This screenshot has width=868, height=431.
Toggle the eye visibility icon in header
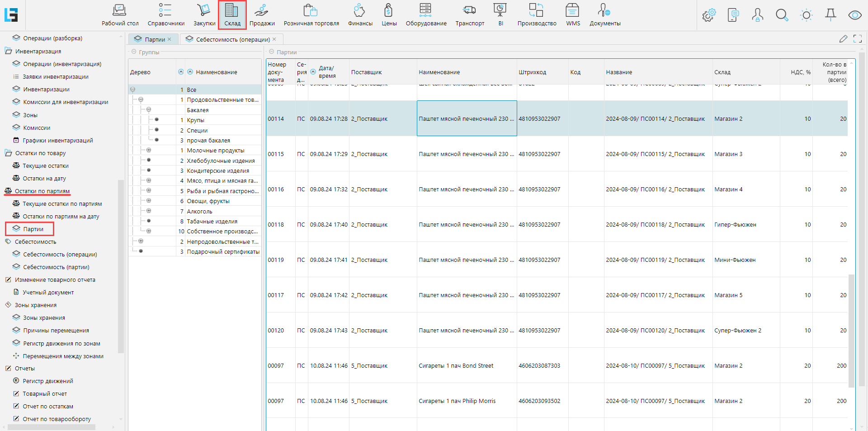854,15
